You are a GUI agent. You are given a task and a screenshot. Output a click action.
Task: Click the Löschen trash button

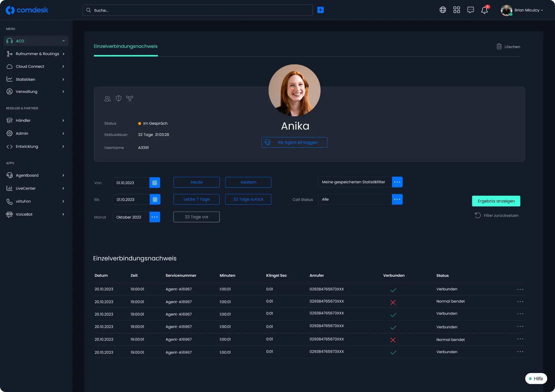coord(508,47)
